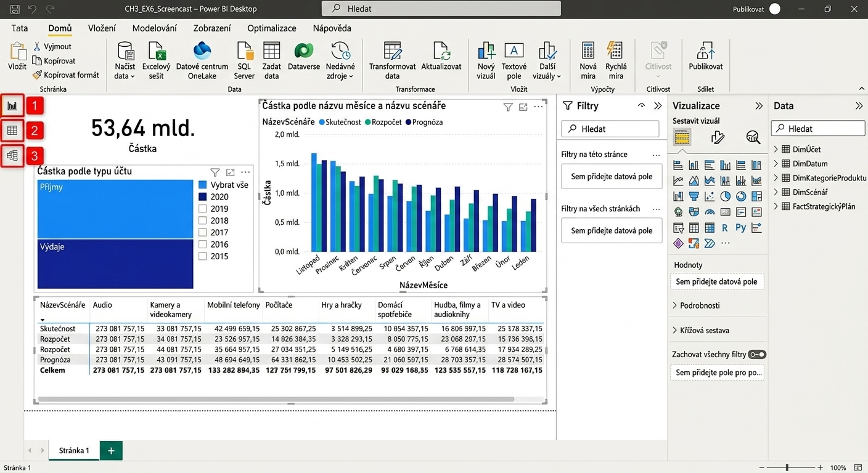Screen dimensions: 868x473
Task: Expand the DimKategorieProduktu table
Action: pyautogui.click(x=776, y=178)
